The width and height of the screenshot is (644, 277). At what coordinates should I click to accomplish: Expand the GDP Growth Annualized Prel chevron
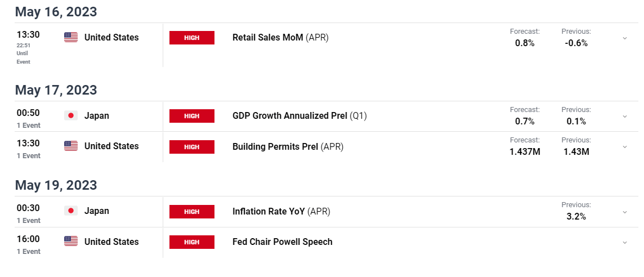pos(625,117)
